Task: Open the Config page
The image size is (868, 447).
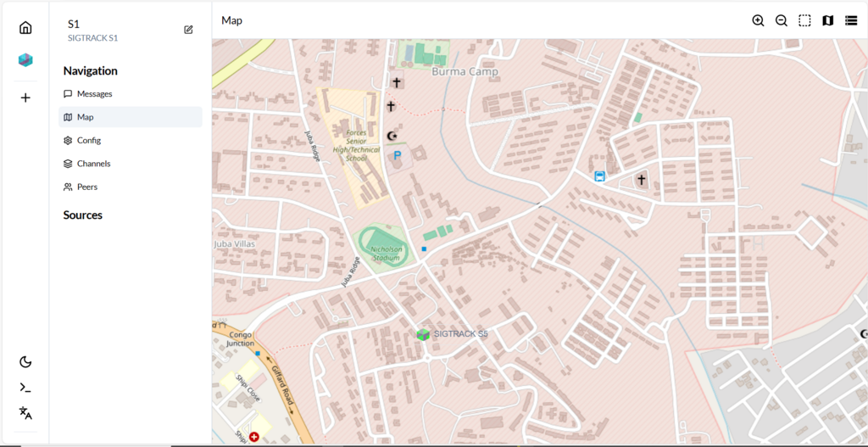Action: click(88, 140)
